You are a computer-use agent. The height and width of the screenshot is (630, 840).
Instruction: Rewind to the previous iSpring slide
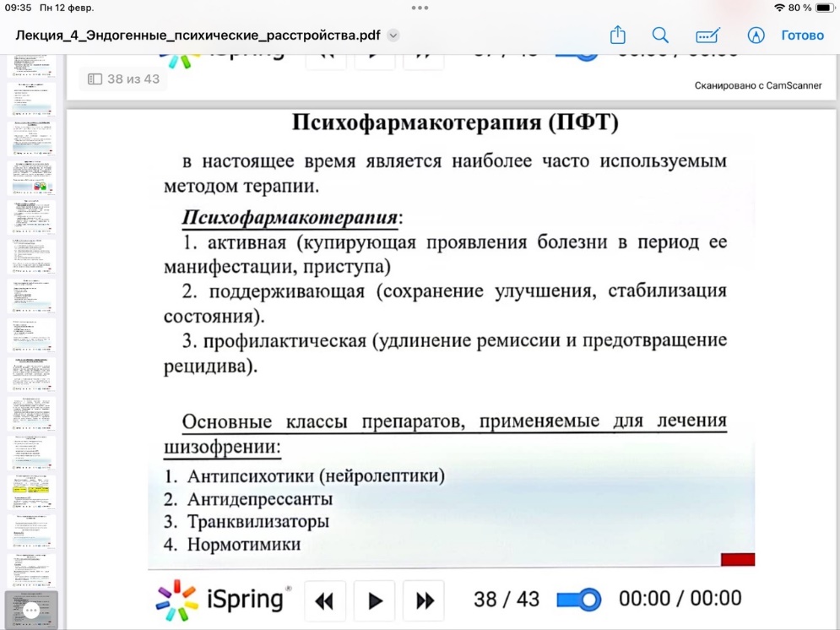(325, 600)
